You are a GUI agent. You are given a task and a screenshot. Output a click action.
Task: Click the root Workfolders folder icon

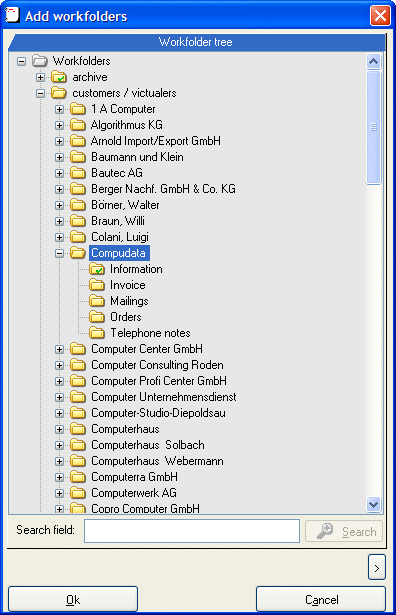coord(40,61)
